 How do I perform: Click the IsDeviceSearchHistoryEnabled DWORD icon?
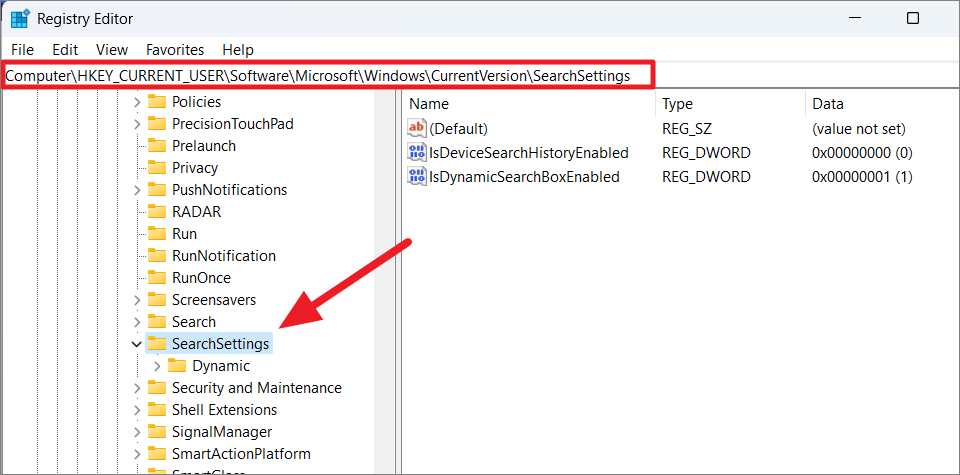click(416, 152)
